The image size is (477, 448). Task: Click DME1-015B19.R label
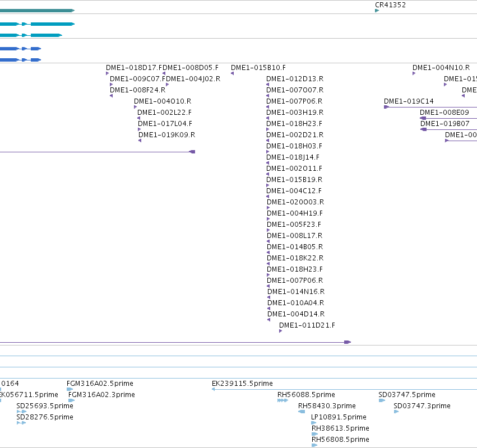click(294, 180)
